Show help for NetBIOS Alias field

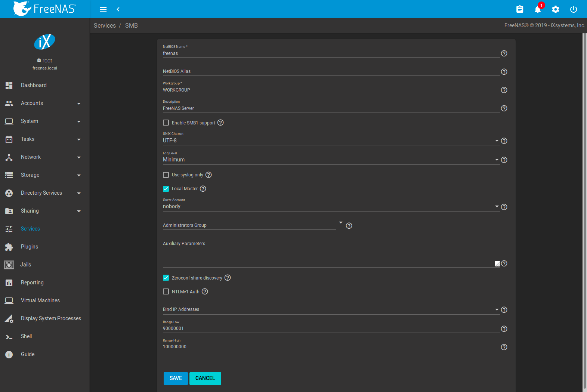pyautogui.click(x=504, y=72)
